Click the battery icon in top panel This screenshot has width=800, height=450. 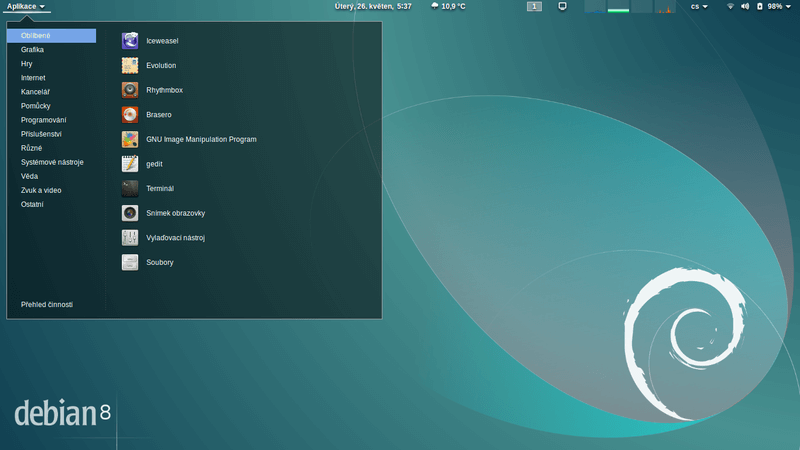(x=759, y=6)
